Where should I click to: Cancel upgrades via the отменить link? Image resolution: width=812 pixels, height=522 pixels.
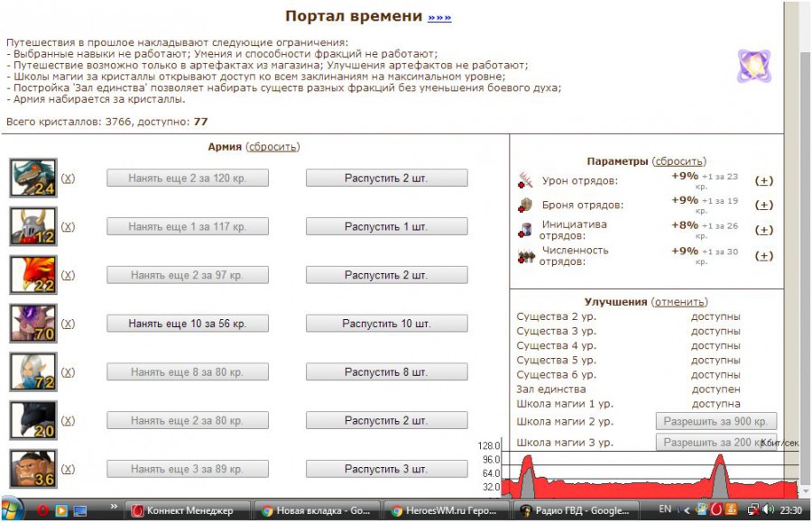point(679,302)
